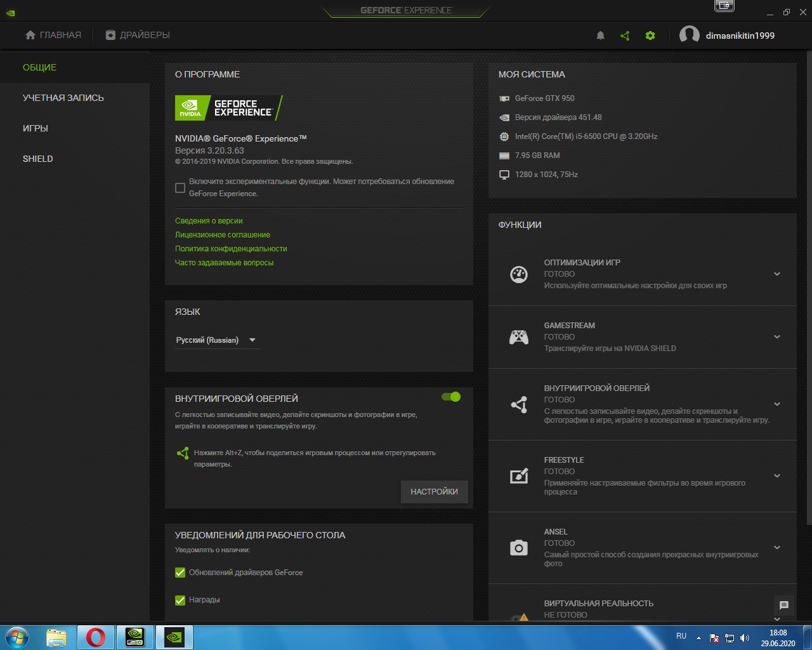Open Opera browser from taskbar
The image size is (812, 650).
pos(96,637)
